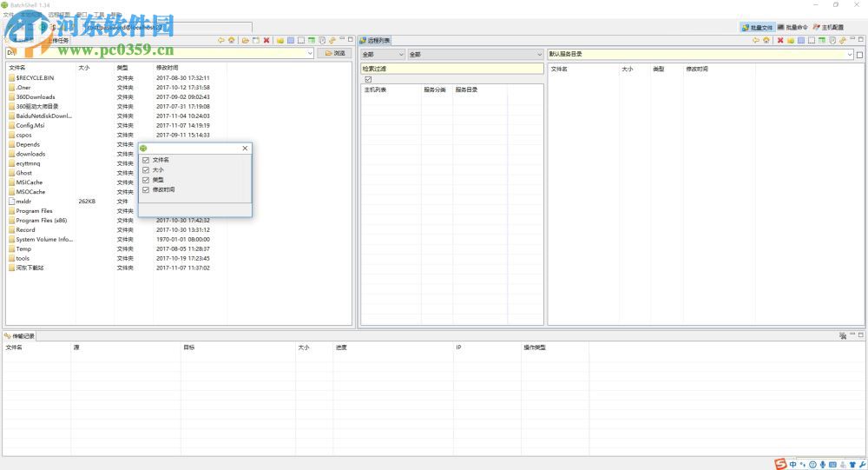
Task: Click the home icon in remote file toolbar
Action: pyautogui.click(x=766, y=40)
